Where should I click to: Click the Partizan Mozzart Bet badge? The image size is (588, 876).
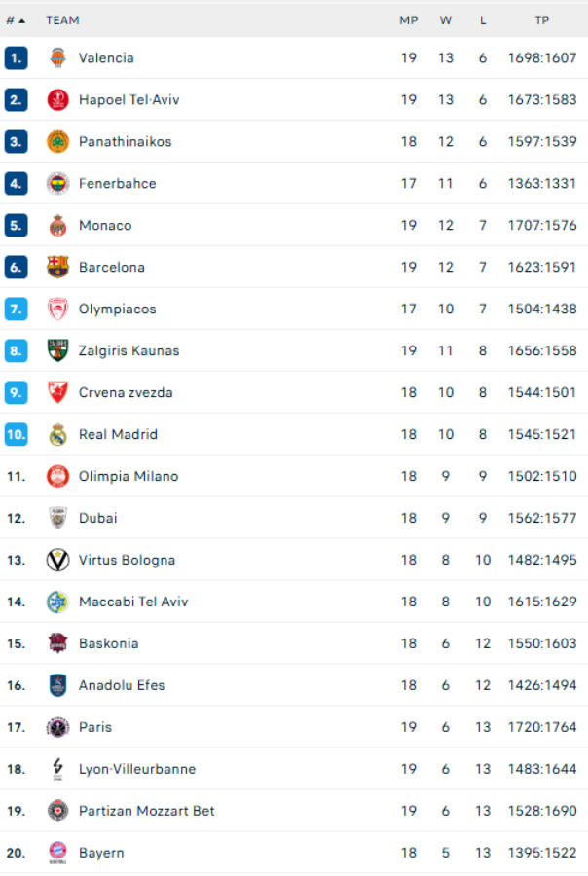58,811
